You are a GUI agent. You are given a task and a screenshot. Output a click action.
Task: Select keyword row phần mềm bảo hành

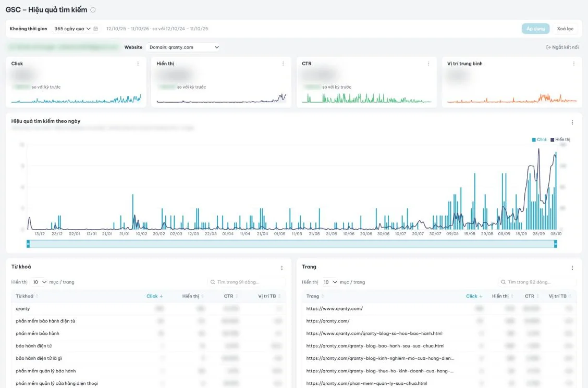click(x=149, y=333)
